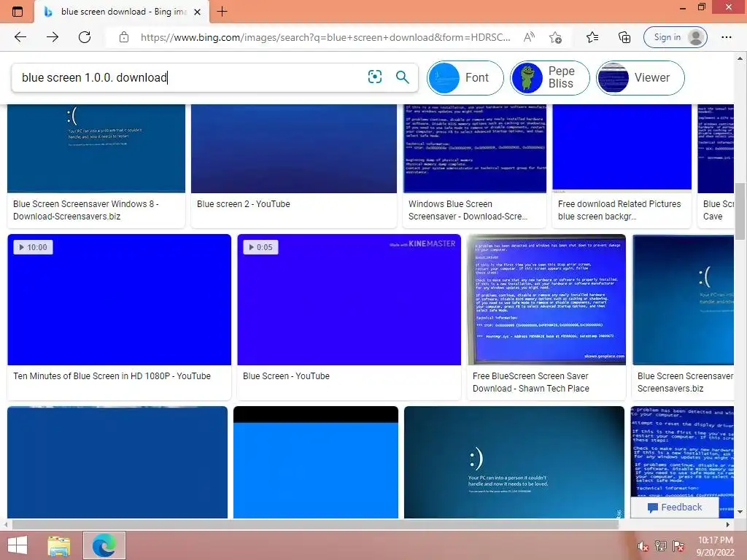Click the vertical scrollbar thumb

pyautogui.click(x=740, y=212)
